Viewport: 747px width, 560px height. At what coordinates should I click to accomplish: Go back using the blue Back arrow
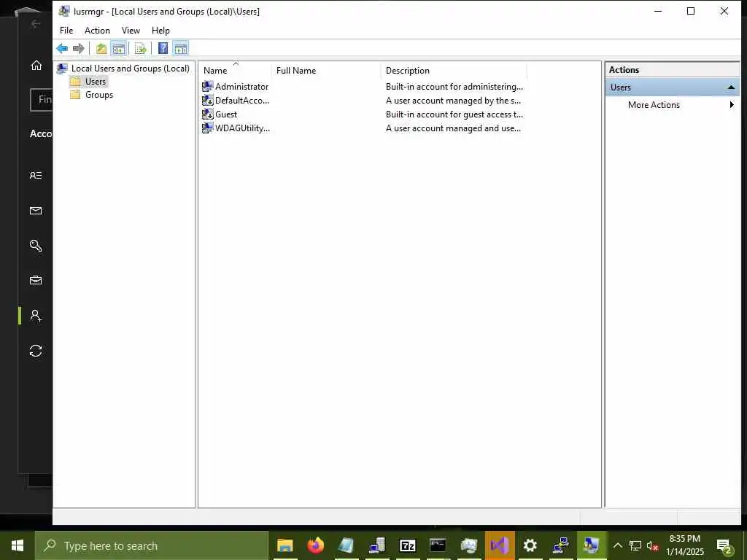click(x=62, y=48)
